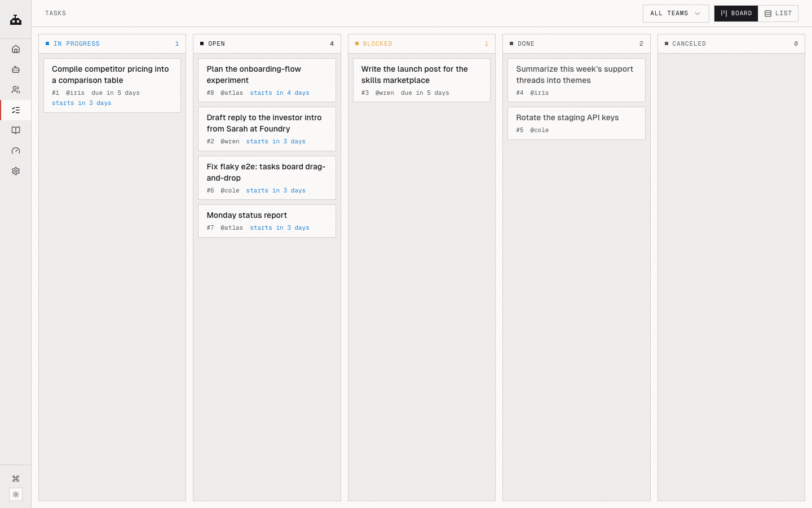This screenshot has width=812, height=508.
Task: Click 'due in 5 days' on task #1
Action: click(116, 93)
